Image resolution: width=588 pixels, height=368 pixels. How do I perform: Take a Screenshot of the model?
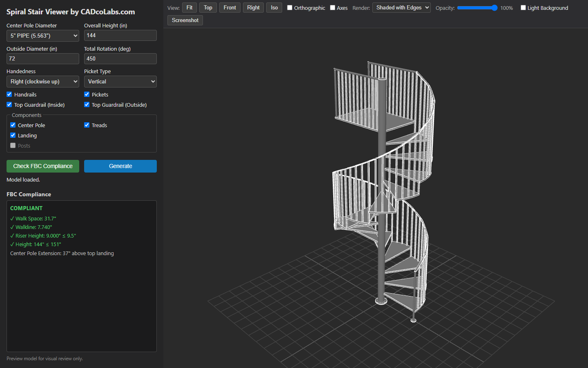(x=185, y=20)
